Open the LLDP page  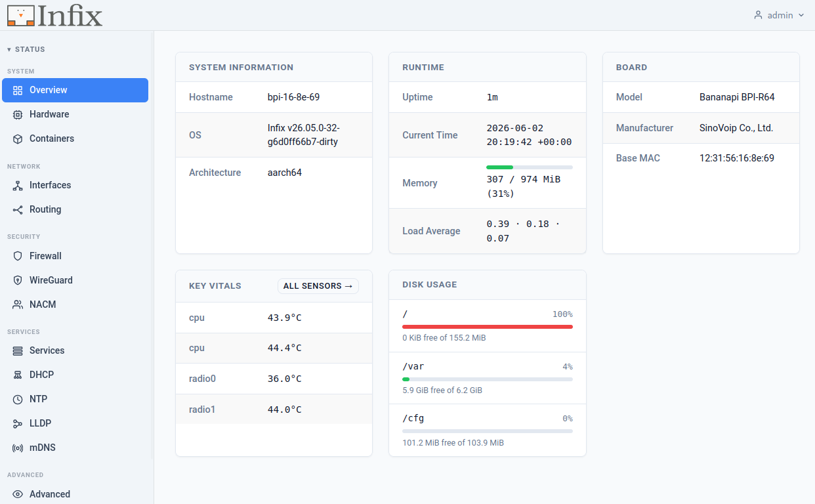tap(75, 423)
